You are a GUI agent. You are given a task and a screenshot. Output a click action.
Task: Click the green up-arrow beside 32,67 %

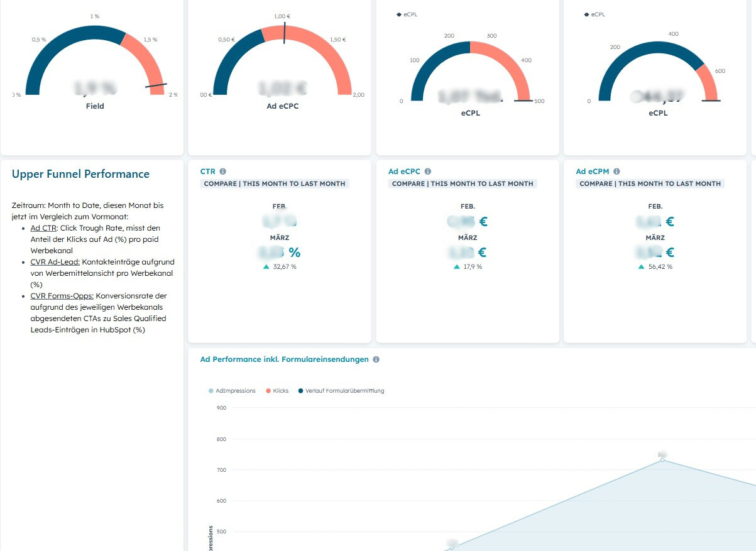[x=266, y=267]
